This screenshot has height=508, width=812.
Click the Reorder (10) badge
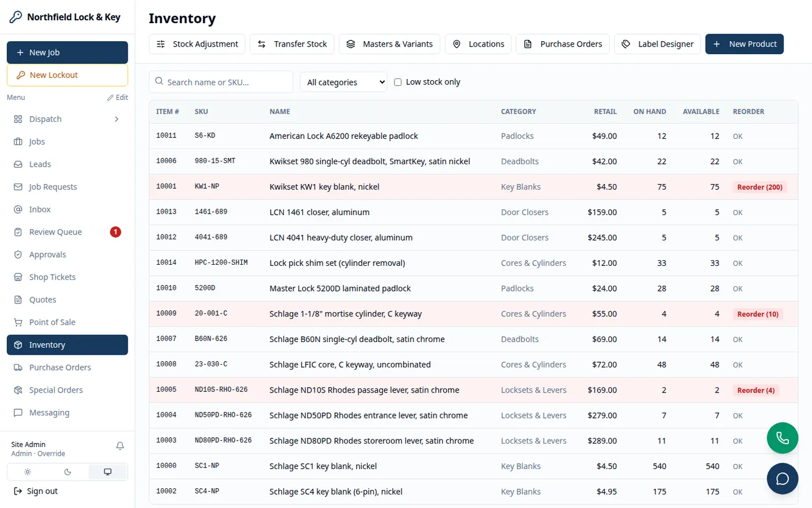click(758, 314)
